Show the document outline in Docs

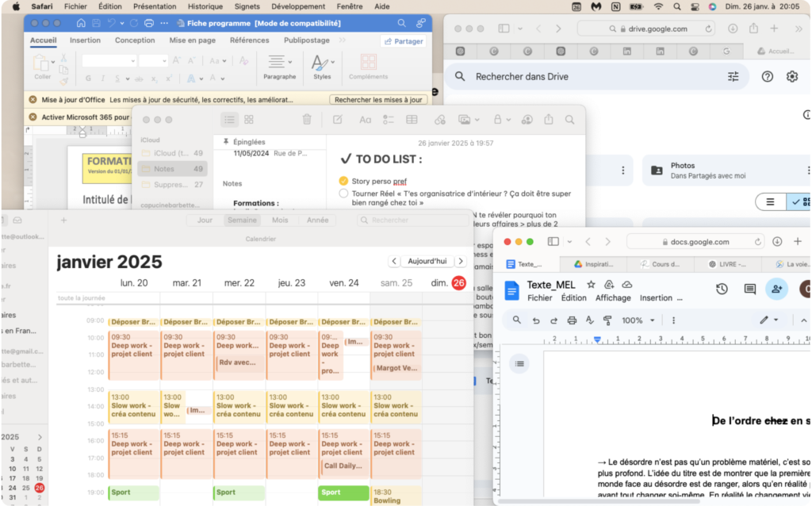point(519,363)
